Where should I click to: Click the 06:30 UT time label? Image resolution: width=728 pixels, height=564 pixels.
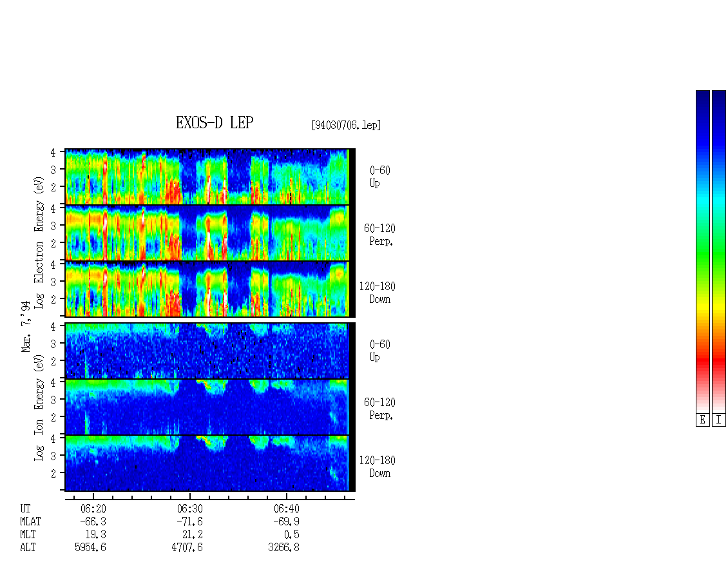(x=190, y=509)
